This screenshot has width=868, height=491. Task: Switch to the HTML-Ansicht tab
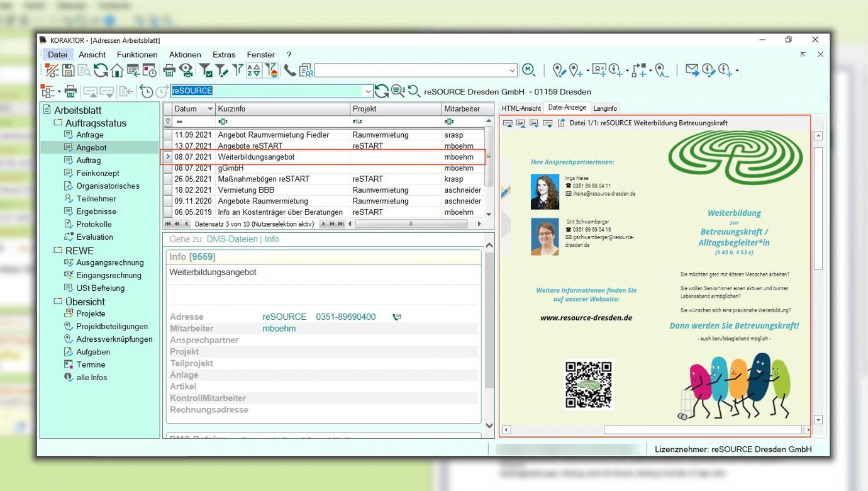(x=521, y=108)
